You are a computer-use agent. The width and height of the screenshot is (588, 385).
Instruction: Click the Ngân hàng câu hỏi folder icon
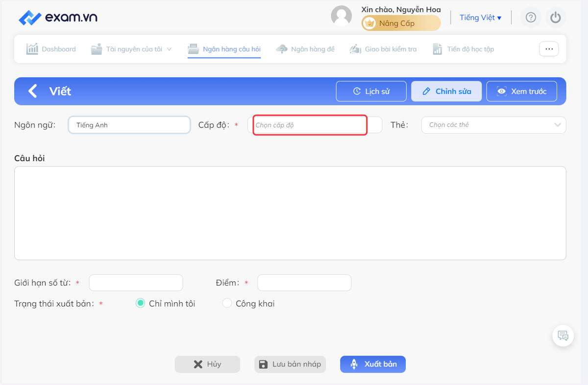tap(194, 49)
